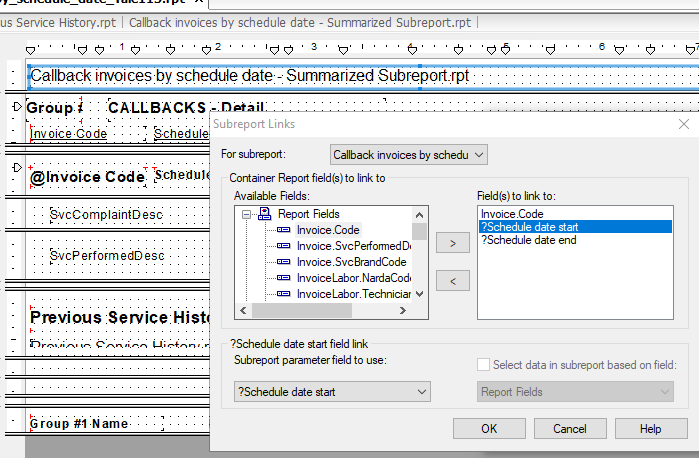This screenshot has height=458, width=699.
Task: Collapse the Report Fields tree node
Action: (x=246, y=215)
